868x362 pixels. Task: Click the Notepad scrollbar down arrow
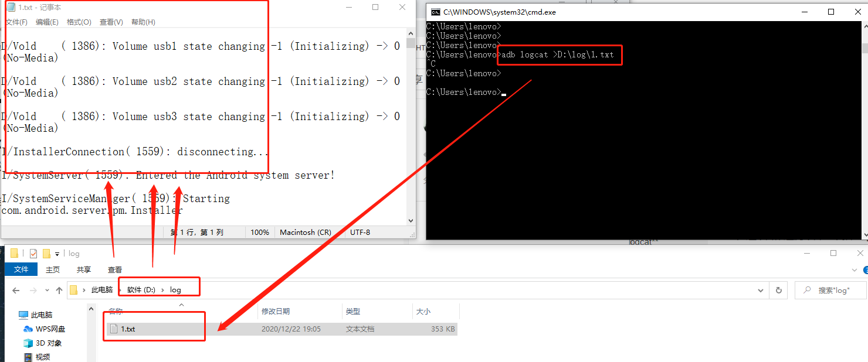(x=411, y=221)
